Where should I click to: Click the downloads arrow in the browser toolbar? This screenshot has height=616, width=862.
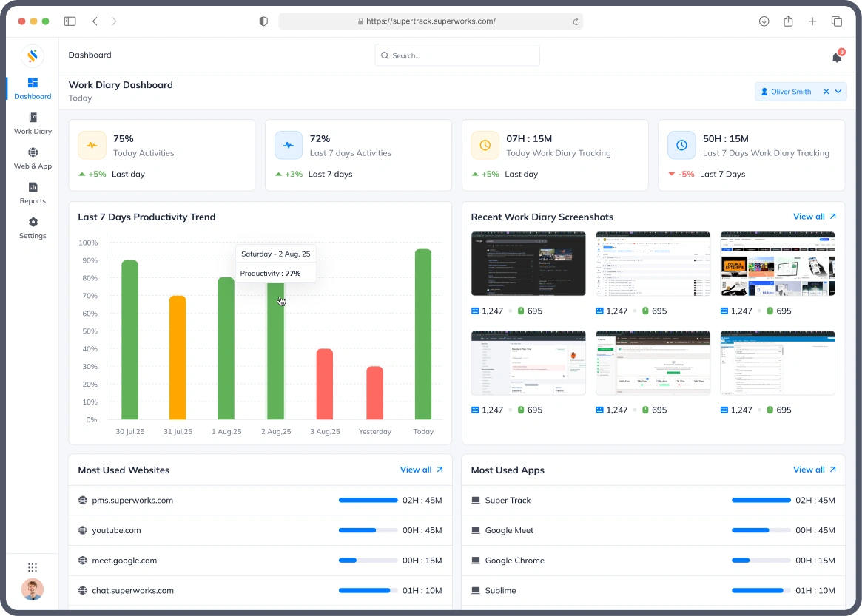pos(764,21)
